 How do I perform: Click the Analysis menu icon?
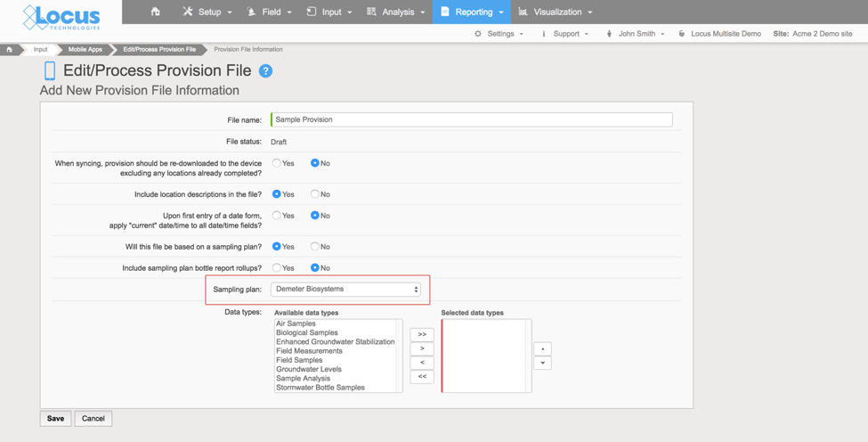[371, 12]
